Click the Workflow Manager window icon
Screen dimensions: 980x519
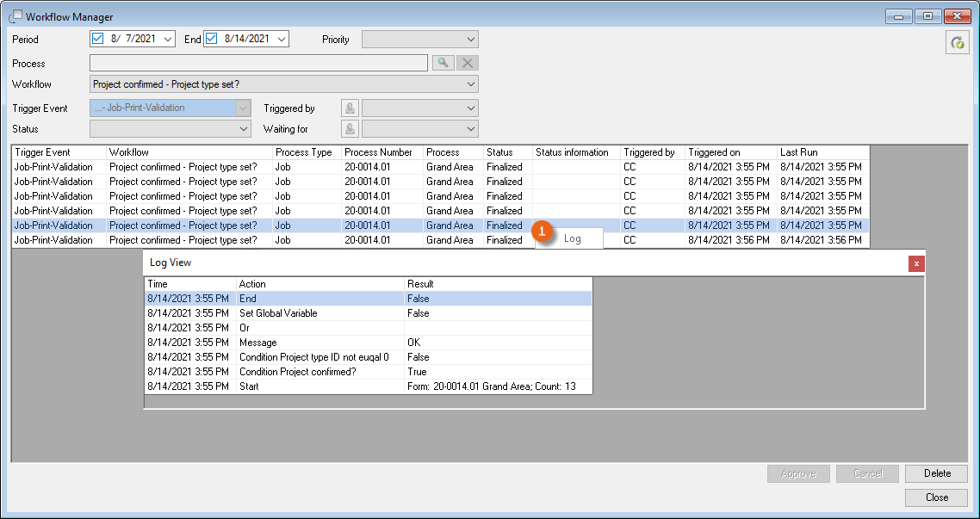(x=16, y=16)
